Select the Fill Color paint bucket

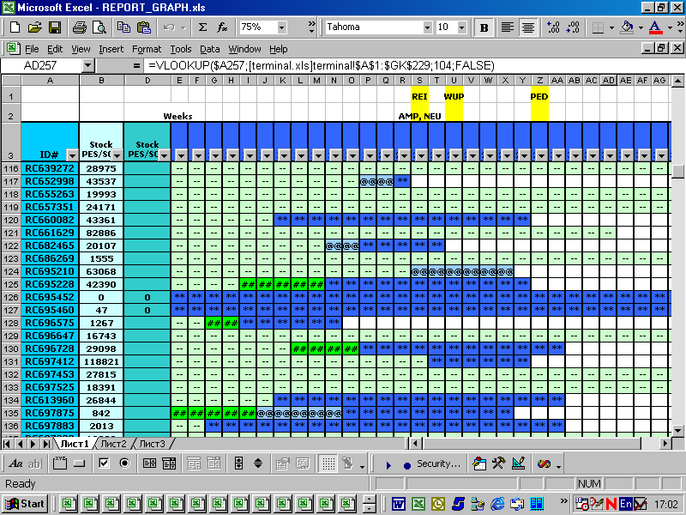coord(627,28)
